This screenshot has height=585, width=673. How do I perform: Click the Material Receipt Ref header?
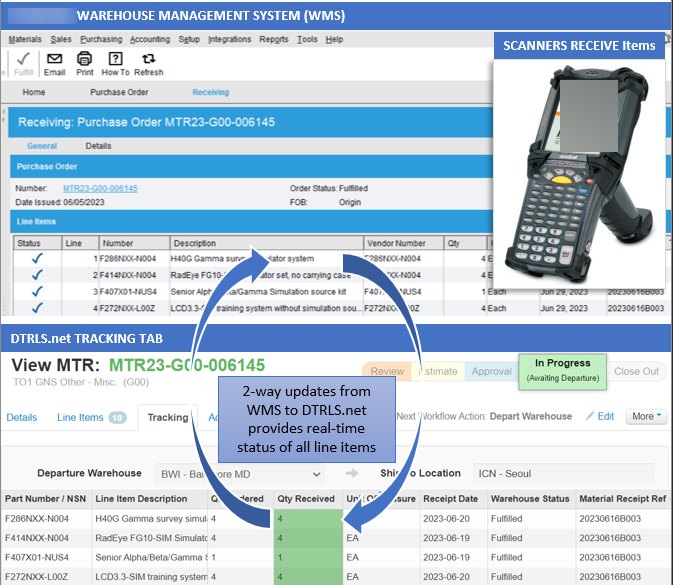click(x=623, y=499)
